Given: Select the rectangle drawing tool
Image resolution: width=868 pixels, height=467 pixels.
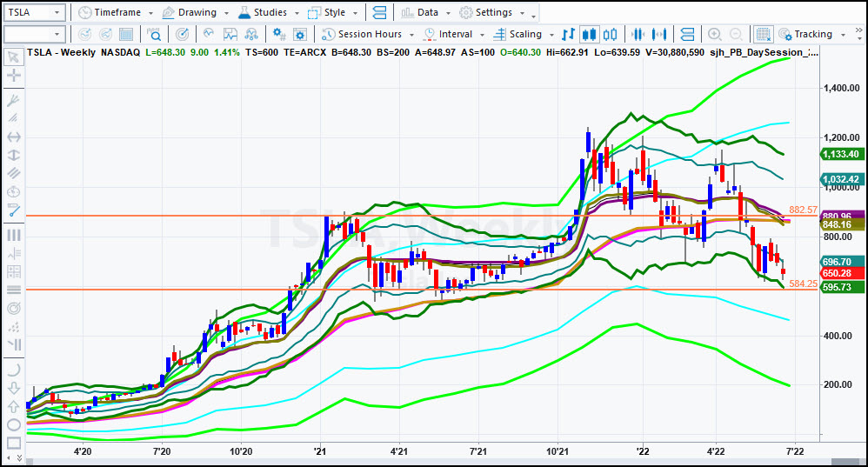Looking at the screenshot, I should pyautogui.click(x=14, y=443).
